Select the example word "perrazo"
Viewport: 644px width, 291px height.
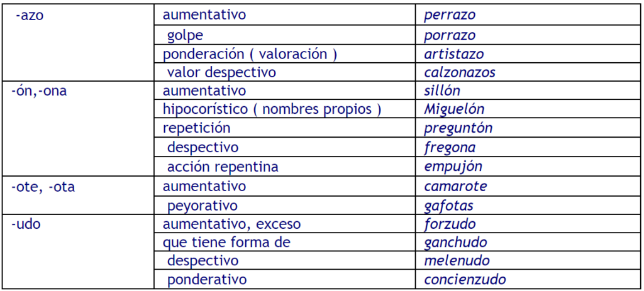coord(450,15)
